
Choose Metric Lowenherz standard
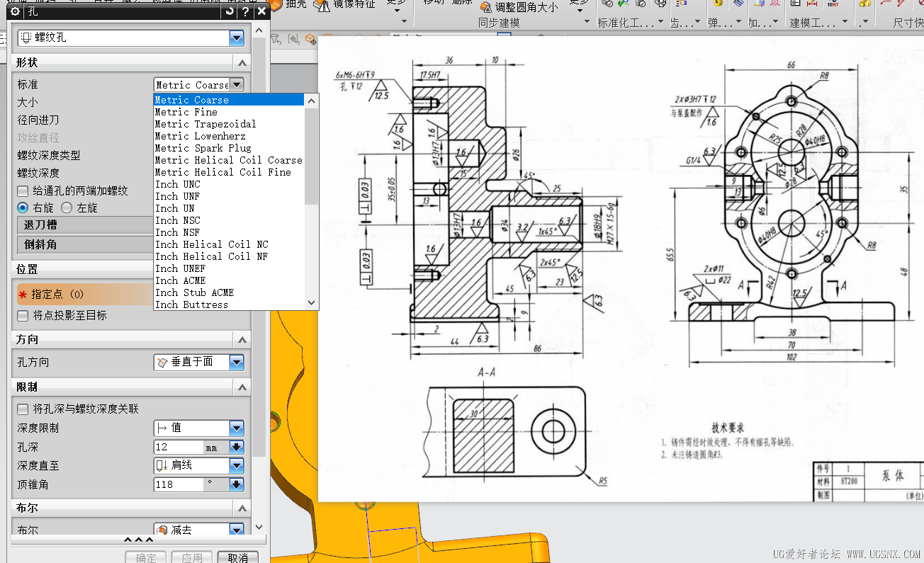click(x=229, y=136)
